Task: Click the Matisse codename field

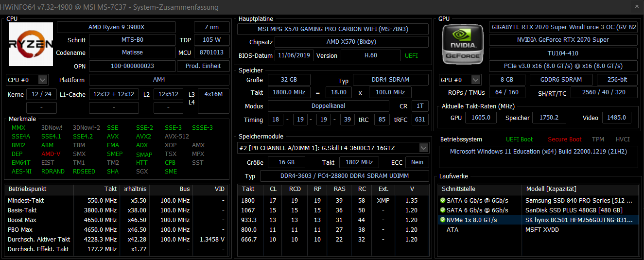Action: pos(132,52)
